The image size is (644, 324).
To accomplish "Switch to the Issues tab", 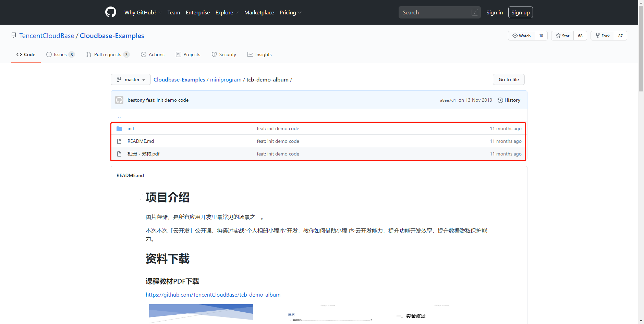I will pyautogui.click(x=60, y=54).
